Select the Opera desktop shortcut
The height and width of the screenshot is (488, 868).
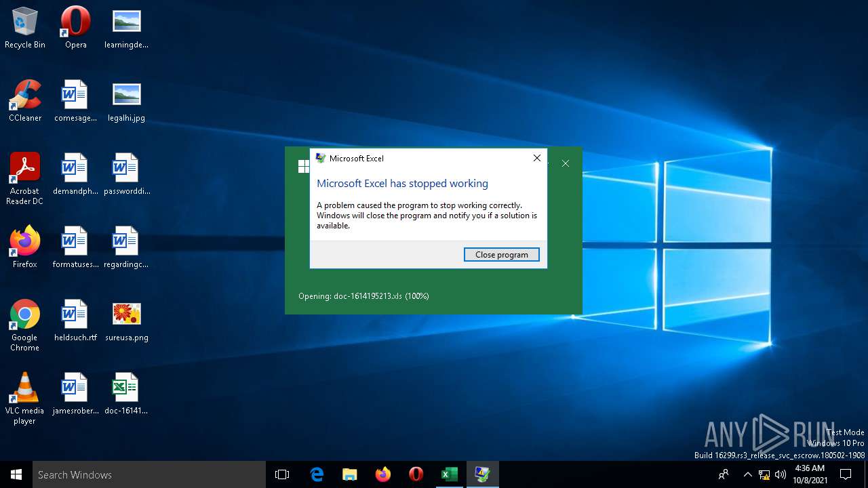(75, 28)
